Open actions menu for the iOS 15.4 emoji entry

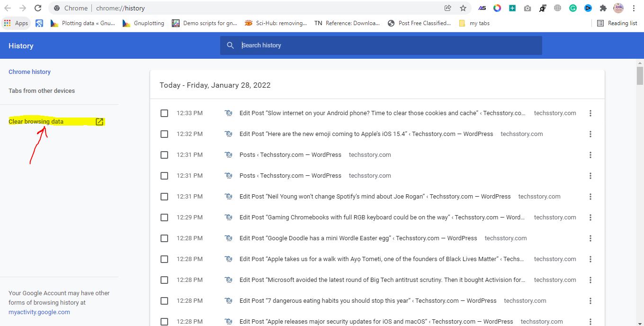(x=590, y=134)
